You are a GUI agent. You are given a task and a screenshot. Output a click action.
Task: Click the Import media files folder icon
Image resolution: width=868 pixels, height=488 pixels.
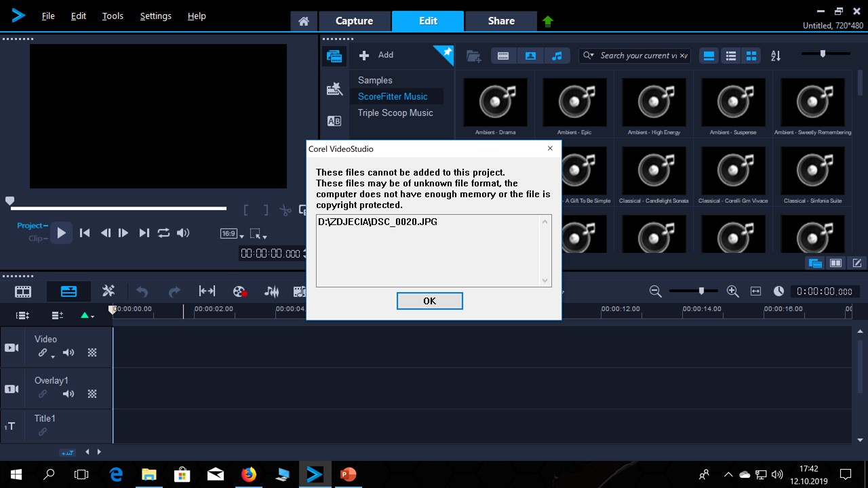(x=473, y=56)
